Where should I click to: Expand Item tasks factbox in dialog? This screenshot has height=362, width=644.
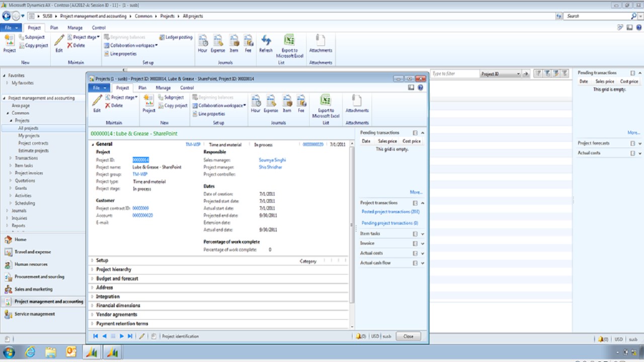(x=423, y=234)
